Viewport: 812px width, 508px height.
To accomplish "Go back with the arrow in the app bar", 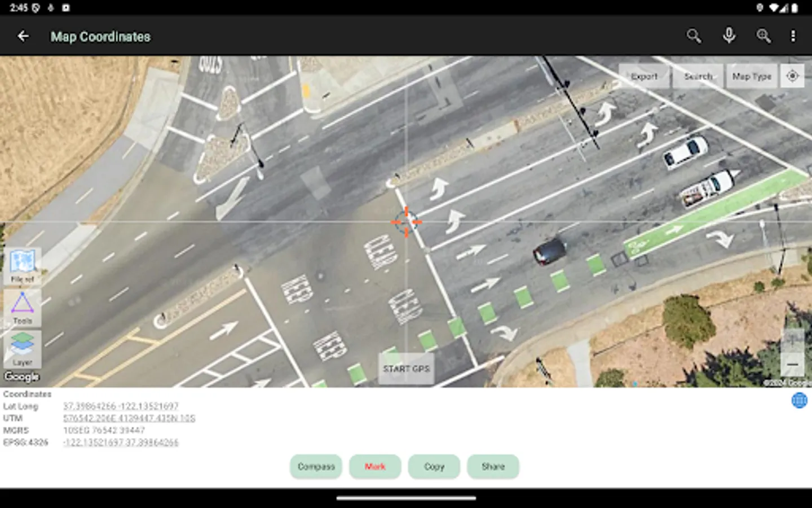I will point(23,36).
